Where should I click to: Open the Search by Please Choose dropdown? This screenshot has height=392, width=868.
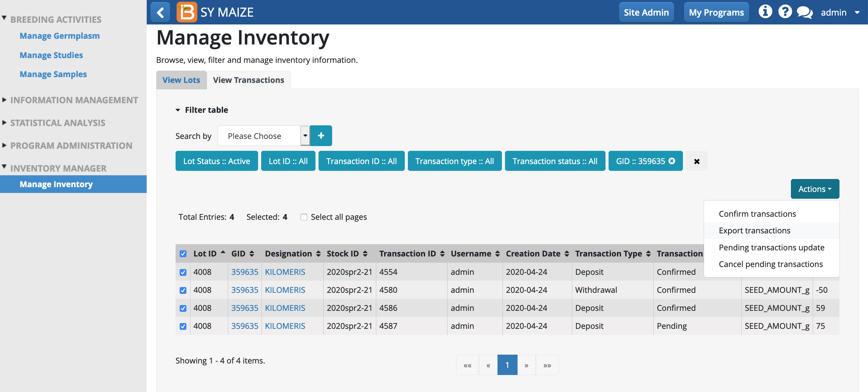click(x=264, y=136)
